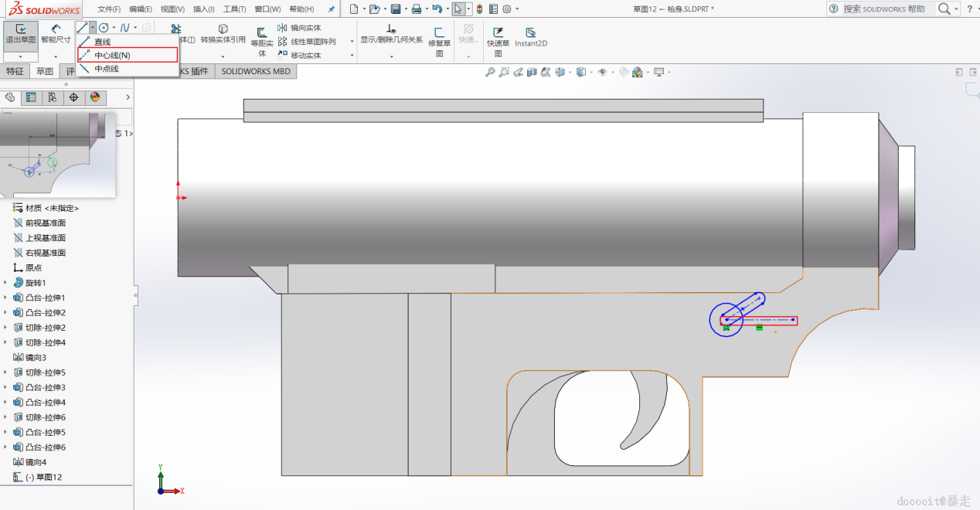Image resolution: width=980 pixels, height=510 pixels.
Task: Toggle the Rapid Sketch (快速草图) button
Action: point(498,39)
